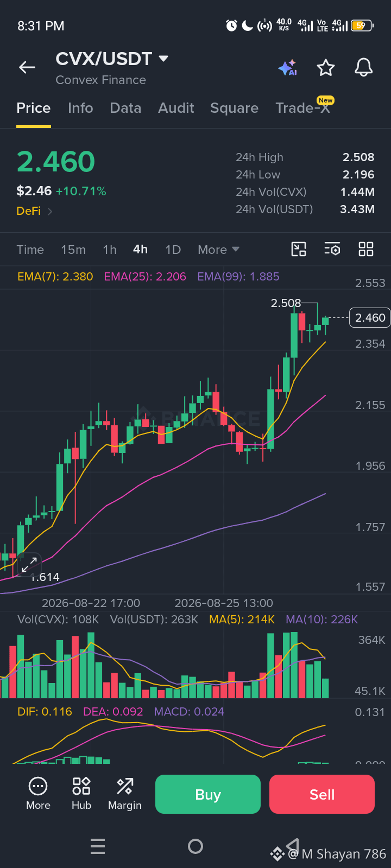The width and height of the screenshot is (391, 868).
Task: Tap the large green 2.460 price
Action: (x=56, y=162)
